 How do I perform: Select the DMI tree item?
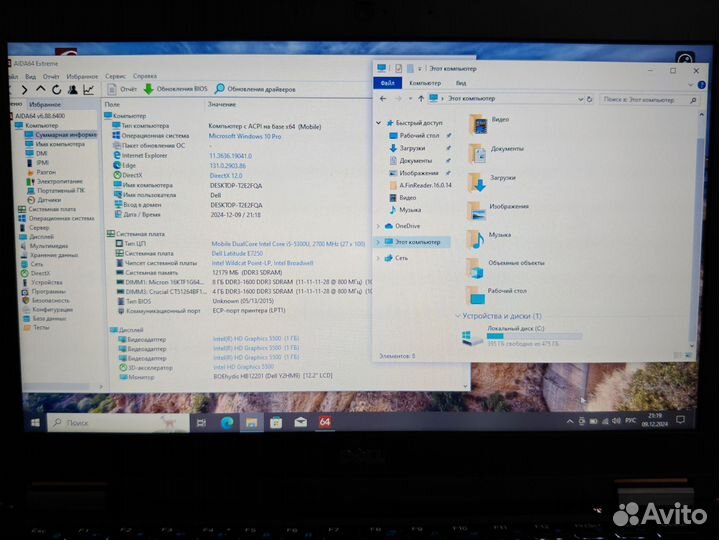click(x=37, y=153)
